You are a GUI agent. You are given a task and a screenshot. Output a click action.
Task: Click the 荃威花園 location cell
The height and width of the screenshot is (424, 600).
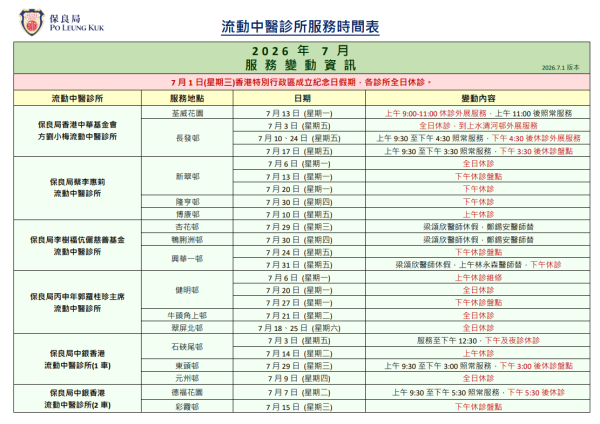187,113
